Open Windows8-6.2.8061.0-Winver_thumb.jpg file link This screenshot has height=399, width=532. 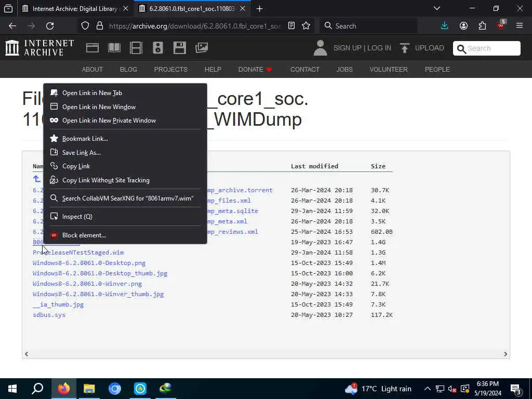point(98,294)
